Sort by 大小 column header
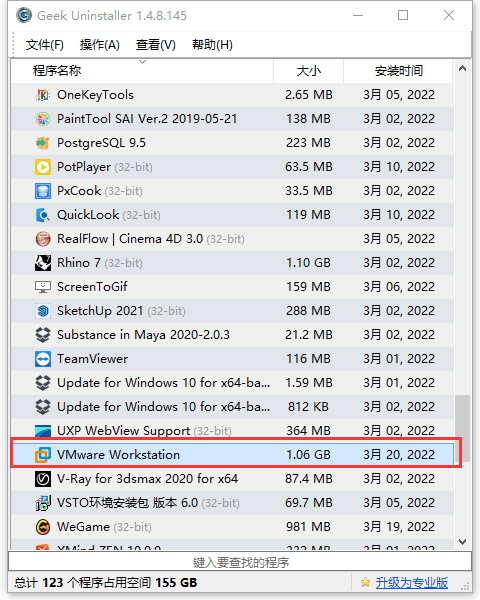Viewport: 480px width, 600px height. tap(309, 71)
